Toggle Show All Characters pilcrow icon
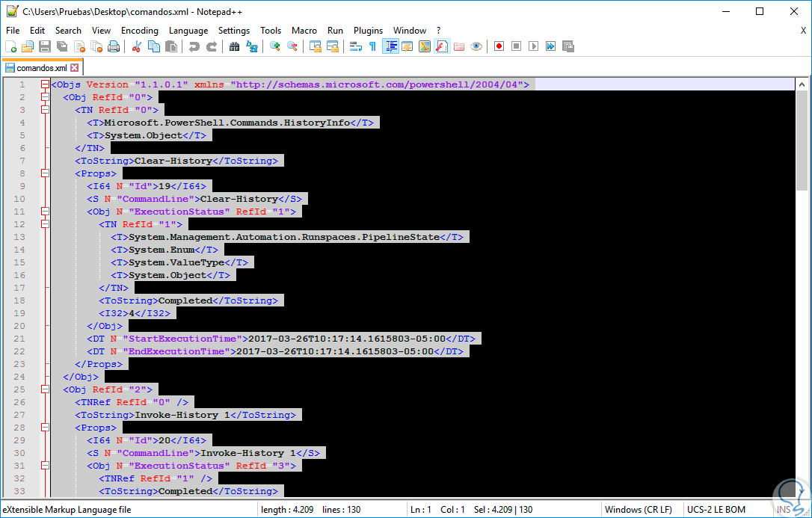 372,46
